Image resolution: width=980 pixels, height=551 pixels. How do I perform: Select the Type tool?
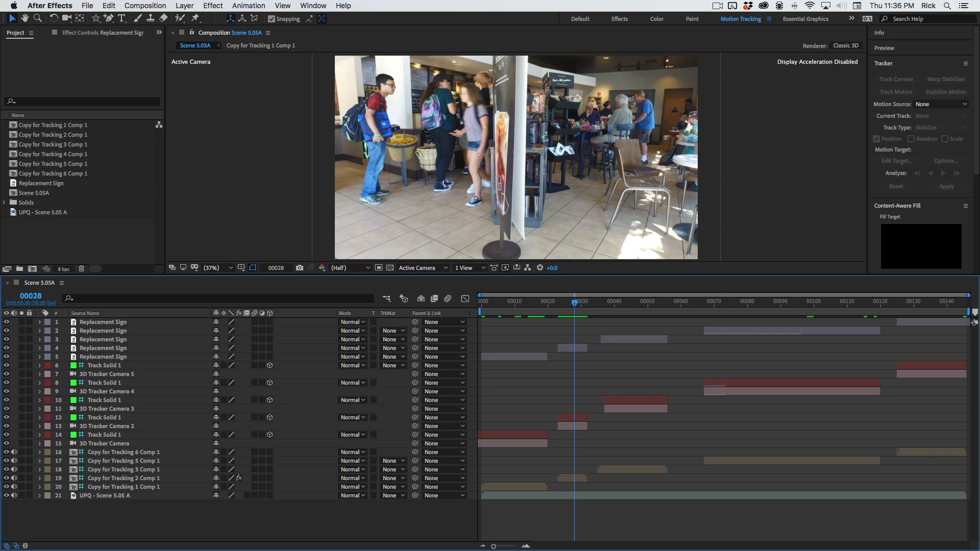[x=121, y=18]
